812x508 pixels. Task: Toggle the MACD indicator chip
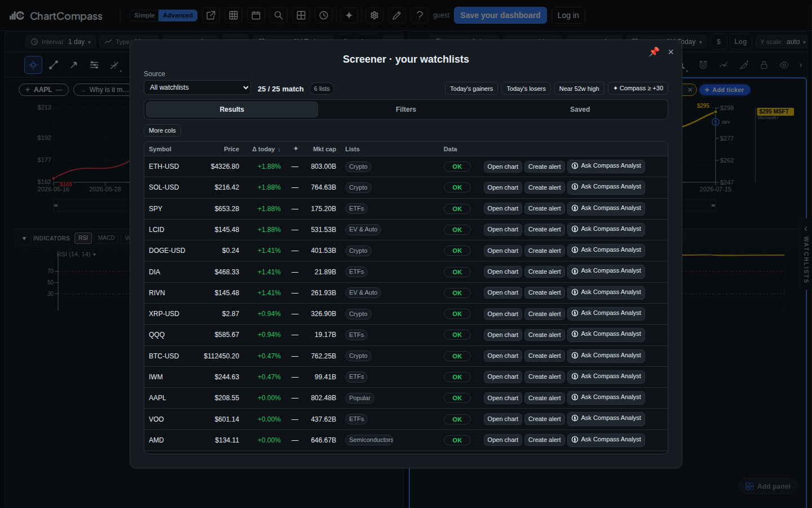(x=106, y=238)
